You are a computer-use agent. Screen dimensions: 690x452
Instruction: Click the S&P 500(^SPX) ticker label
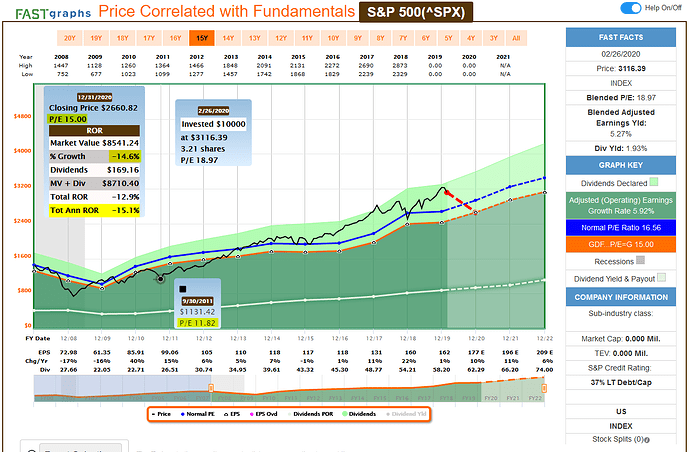point(416,12)
